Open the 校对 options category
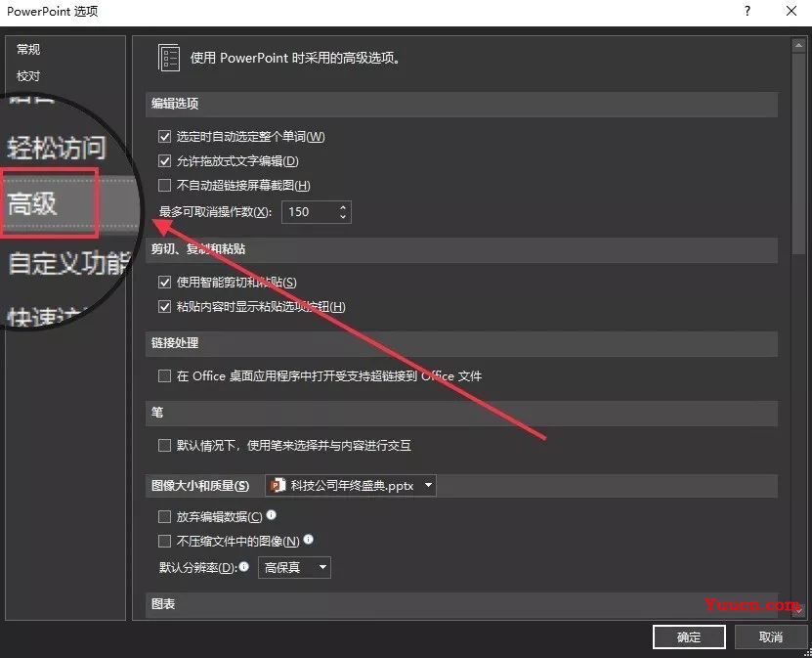 click(x=28, y=76)
